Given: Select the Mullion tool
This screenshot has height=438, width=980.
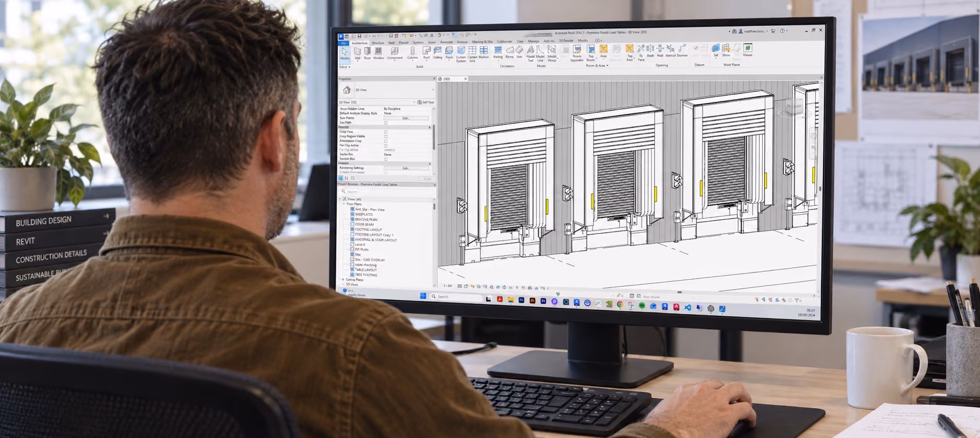Looking at the screenshot, I should pos(484,52).
